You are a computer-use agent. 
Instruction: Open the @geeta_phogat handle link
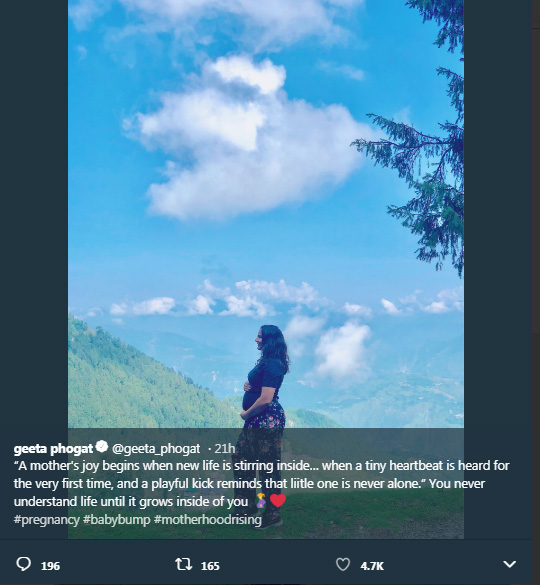point(156,448)
